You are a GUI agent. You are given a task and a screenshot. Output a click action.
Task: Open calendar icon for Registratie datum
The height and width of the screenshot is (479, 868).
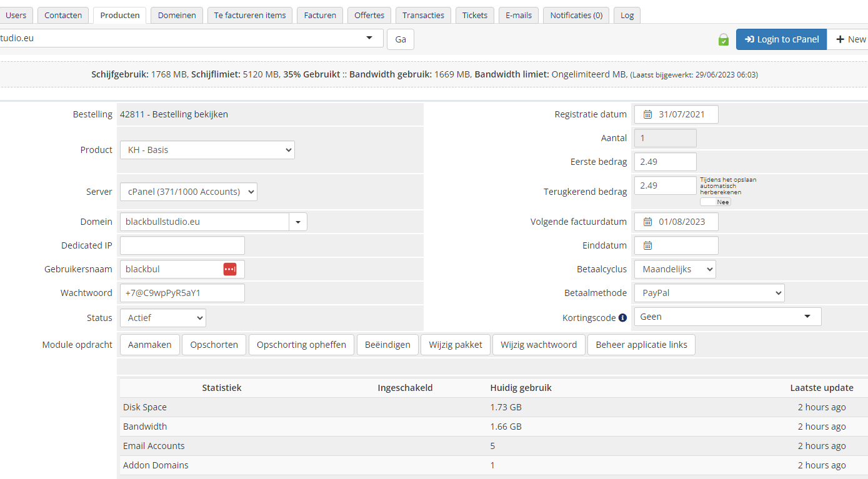coord(648,114)
